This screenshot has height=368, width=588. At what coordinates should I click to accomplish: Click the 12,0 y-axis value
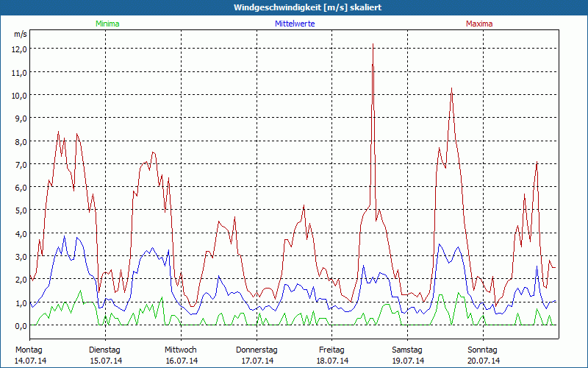pos(21,49)
